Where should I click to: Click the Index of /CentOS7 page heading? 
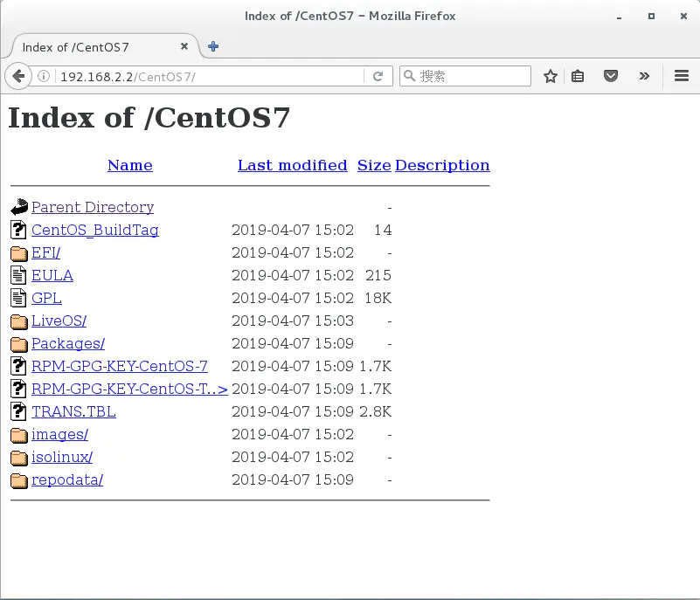tap(149, 118)
